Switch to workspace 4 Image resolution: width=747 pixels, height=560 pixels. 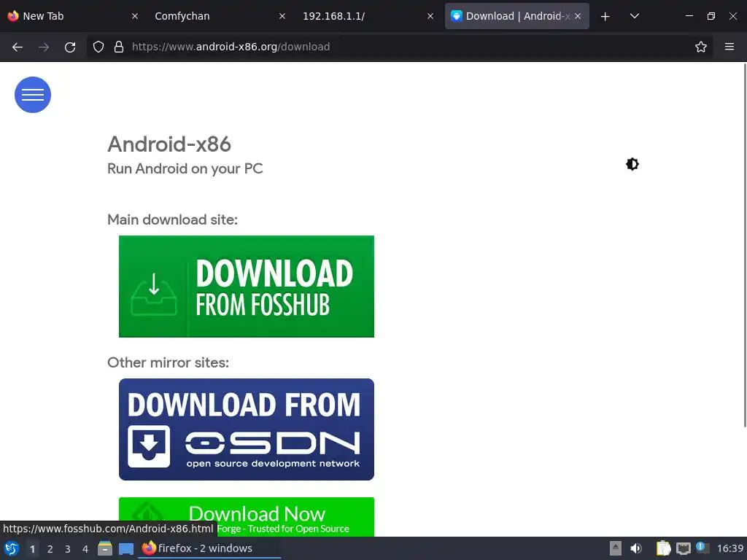point(85,549)
